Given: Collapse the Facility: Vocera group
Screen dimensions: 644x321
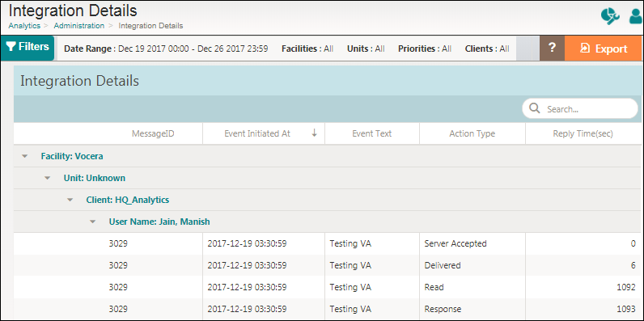Looking at the screenshot, I should [x=25, y=156].
